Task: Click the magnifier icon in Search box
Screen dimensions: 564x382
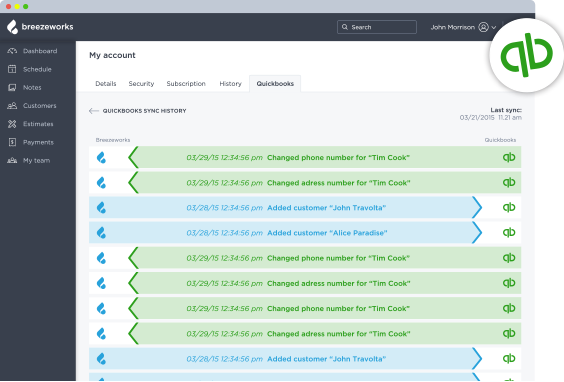Action: [345, 27]
